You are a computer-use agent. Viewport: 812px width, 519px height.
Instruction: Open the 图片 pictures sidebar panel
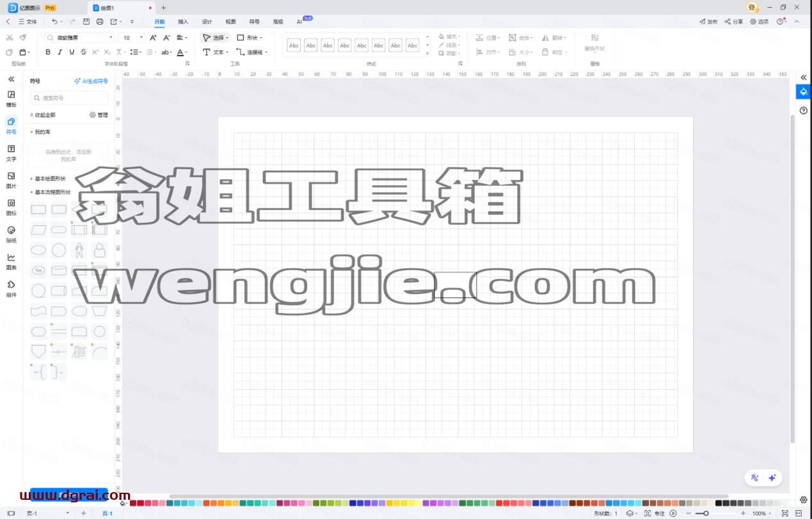(11, 179)
